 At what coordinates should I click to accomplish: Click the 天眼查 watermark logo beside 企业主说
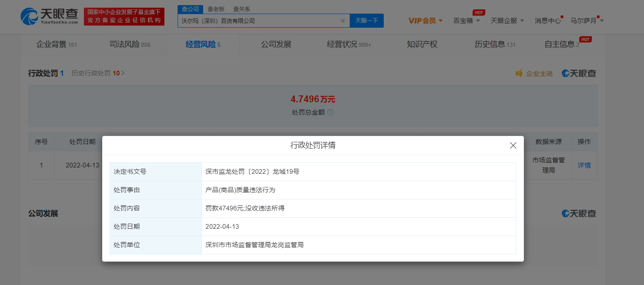pyautogui.click(x=579, y=73)
